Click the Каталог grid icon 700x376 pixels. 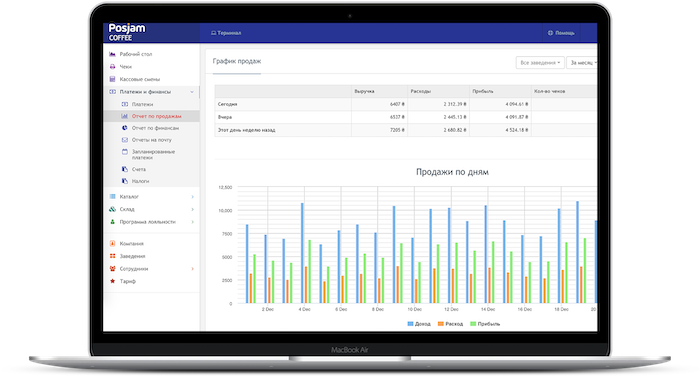point(112,196)
